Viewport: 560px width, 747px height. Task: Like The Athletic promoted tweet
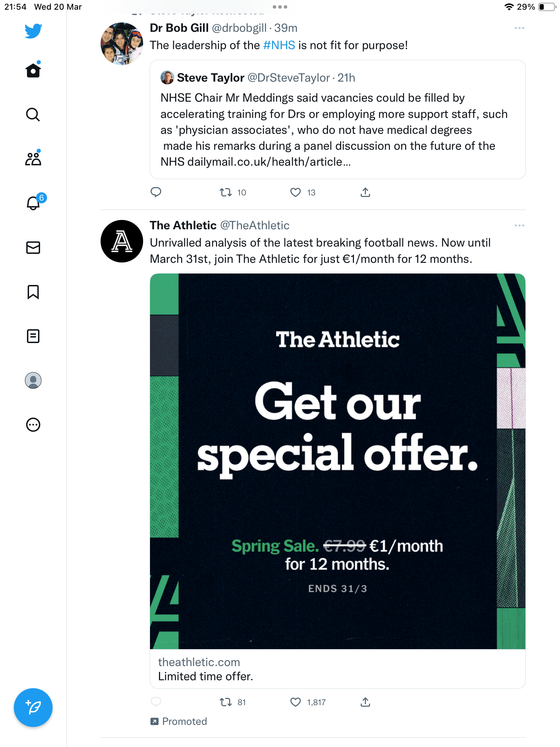tap(296, 702)
